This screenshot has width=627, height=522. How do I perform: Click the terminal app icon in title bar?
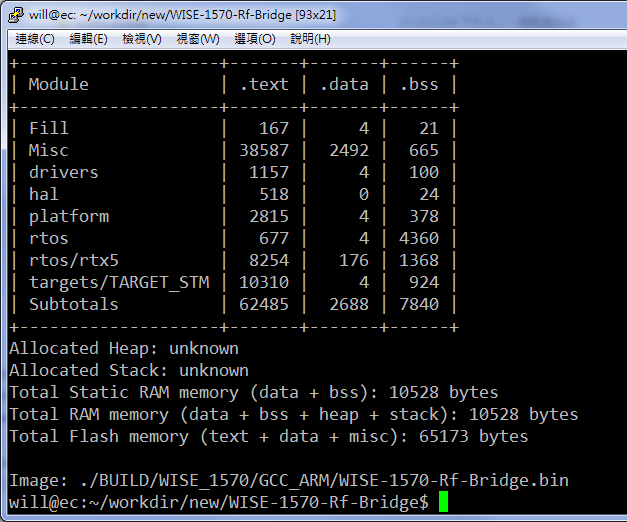(x=13, y=13)
